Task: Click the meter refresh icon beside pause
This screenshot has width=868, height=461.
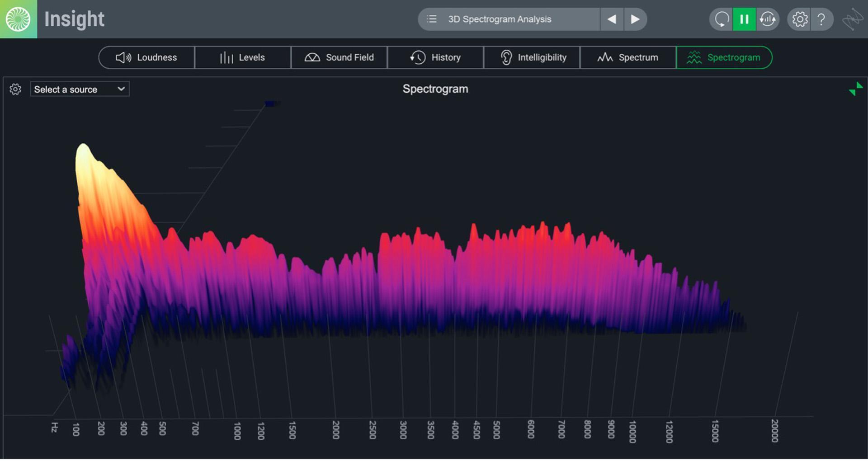Action: click(x=768, y=19)
